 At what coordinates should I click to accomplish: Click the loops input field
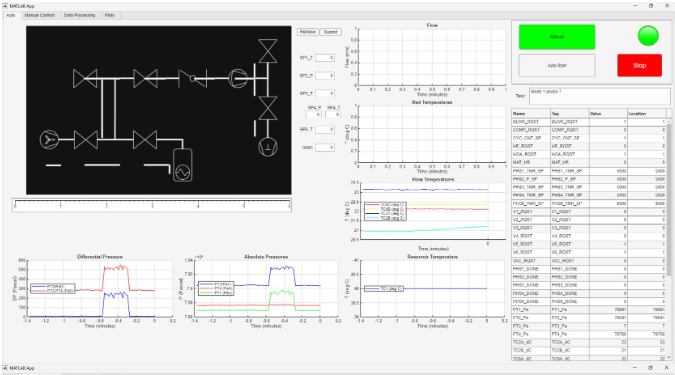pyautogui.click(x=325, y=147)
